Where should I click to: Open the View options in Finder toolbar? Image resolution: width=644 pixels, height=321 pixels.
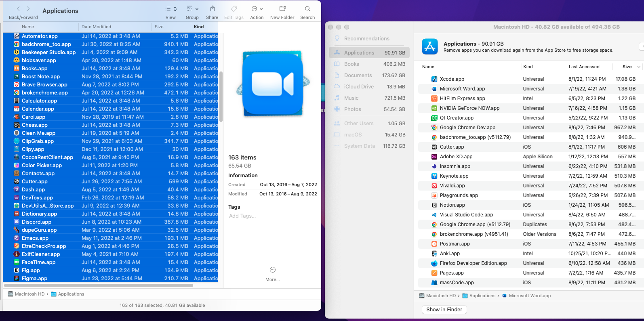(171, 8)
